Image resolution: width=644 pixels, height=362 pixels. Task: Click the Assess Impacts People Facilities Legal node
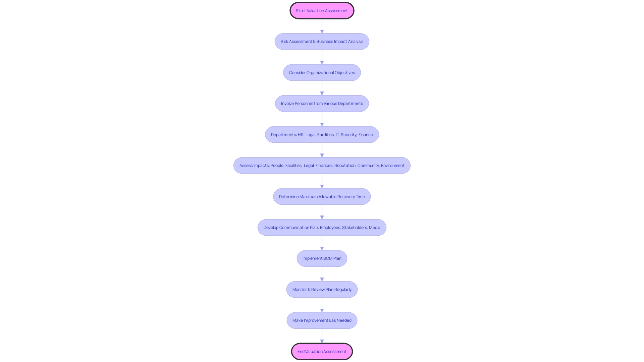(x=322, y=165)
